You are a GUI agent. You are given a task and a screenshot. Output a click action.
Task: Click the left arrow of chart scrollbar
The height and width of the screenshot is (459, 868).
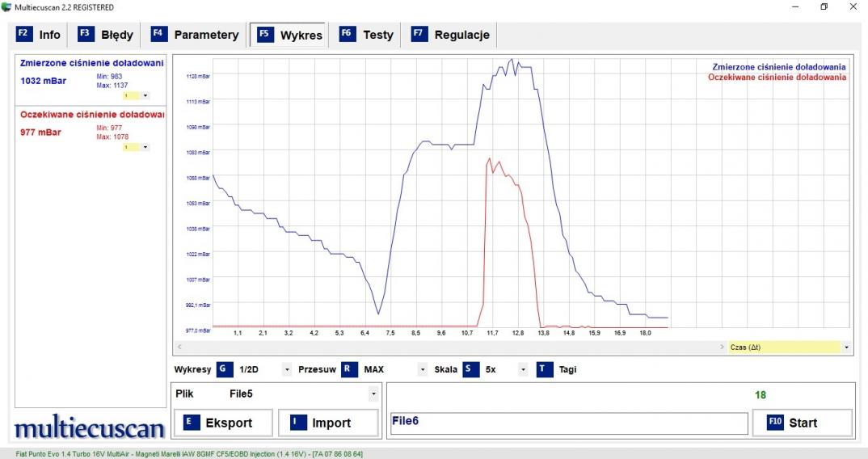pyautogui.click(x=179, y=347)
